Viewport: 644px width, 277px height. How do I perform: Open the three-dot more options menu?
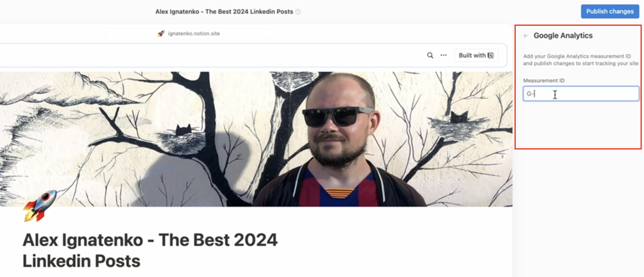pyautogui.click(x=444, y=55)
